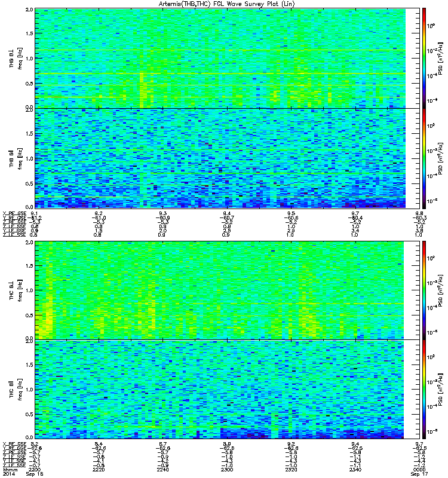Click the X_RE_GSE value '9.5'
Image resolution: width=448 pixels, height=478 pixels.
pyautogui.click(x=291, y=213)
